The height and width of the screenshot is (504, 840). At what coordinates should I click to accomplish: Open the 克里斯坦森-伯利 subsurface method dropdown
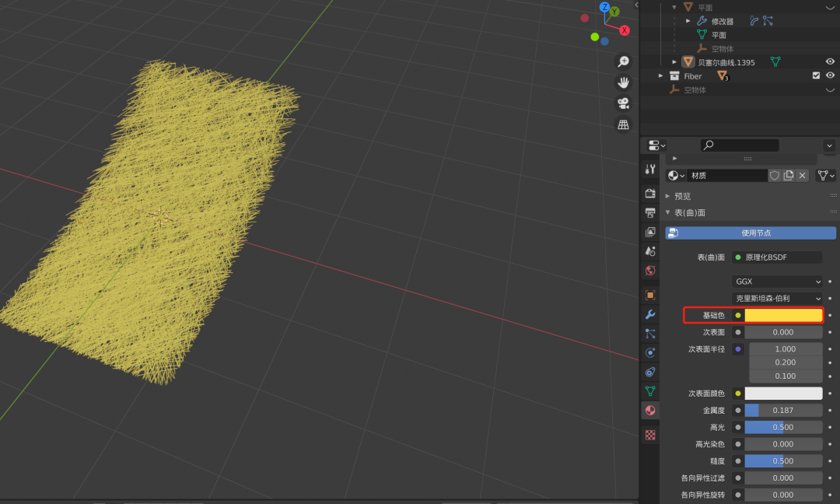(777, 299)
